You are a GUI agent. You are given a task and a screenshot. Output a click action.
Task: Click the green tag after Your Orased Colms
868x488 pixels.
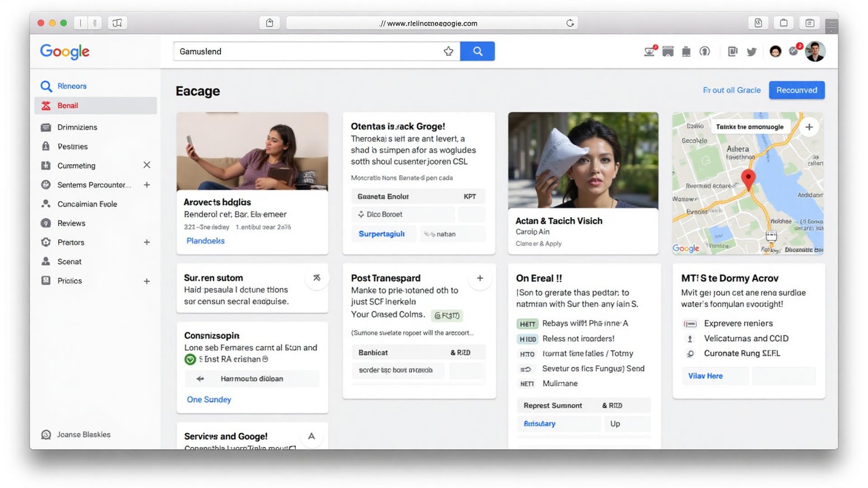[x=447, y=315]
